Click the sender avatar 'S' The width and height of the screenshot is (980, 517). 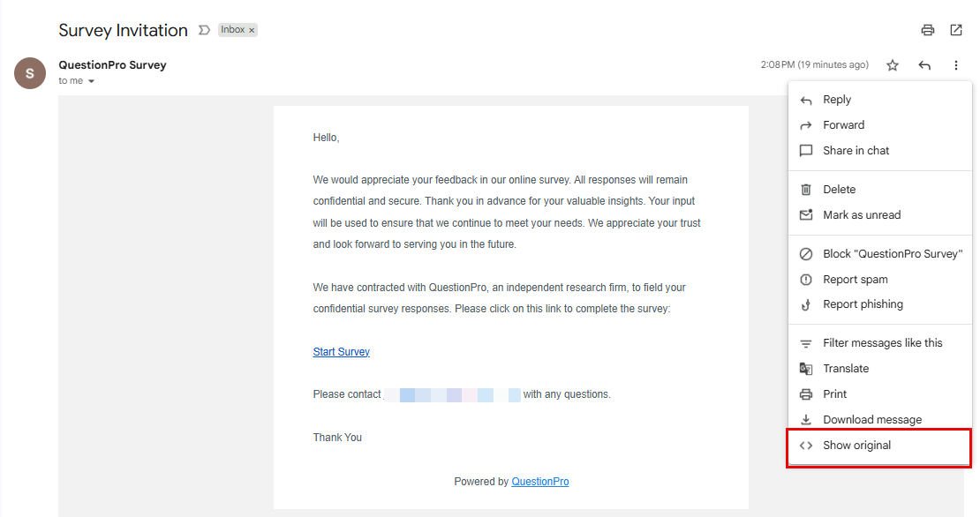[x=30, y=73]
